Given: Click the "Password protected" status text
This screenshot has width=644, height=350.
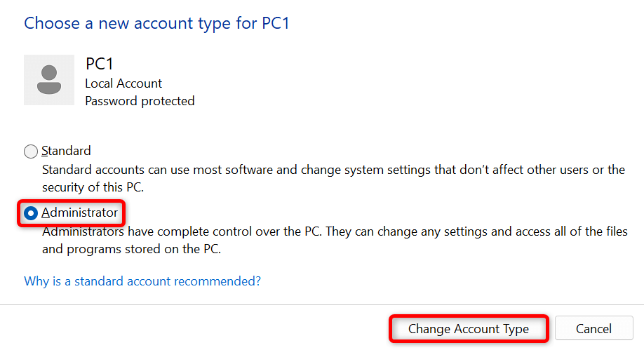Looking at the screenshot, I should coord(140,101).
